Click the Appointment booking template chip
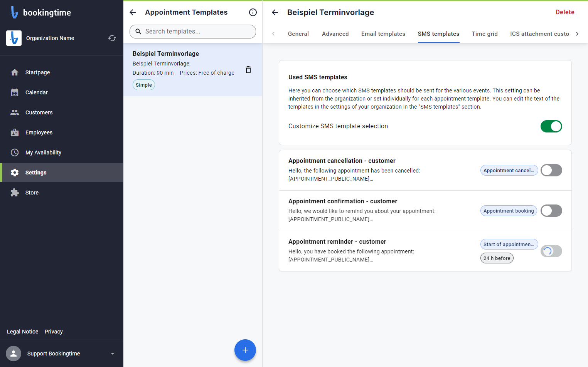 pyautogui.click(x=509, y=211)
